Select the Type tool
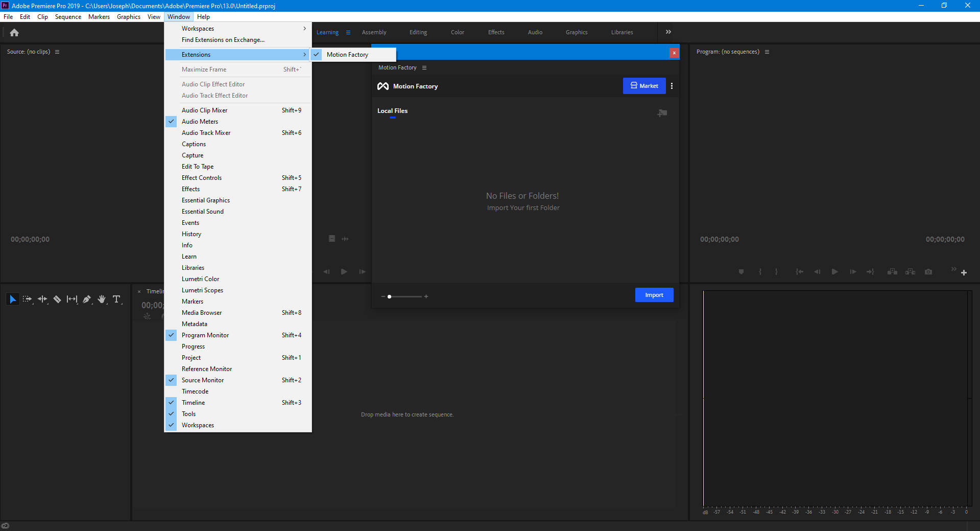Image resolution: width=980 pixels, height=531 pixels. (116, 299)
